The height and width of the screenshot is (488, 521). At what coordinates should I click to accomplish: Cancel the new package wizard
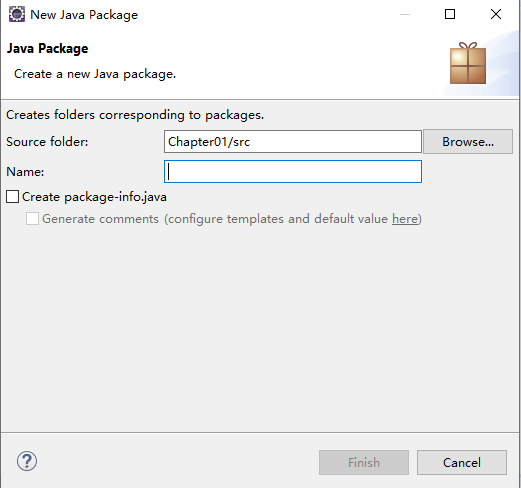point(462,463)
